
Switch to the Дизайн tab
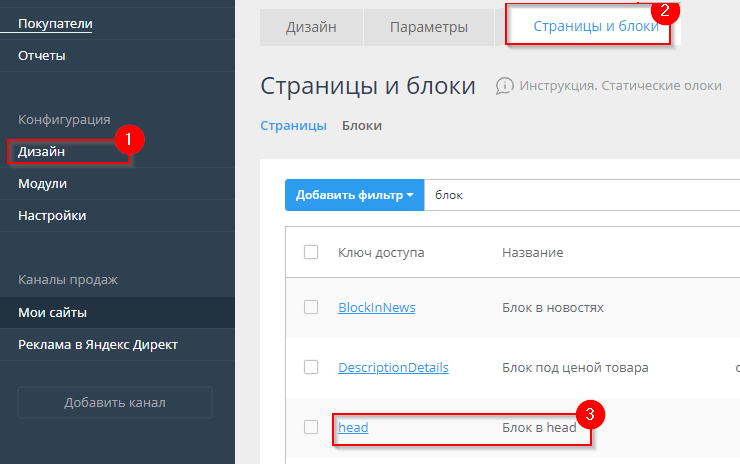[x=311, y=27]
